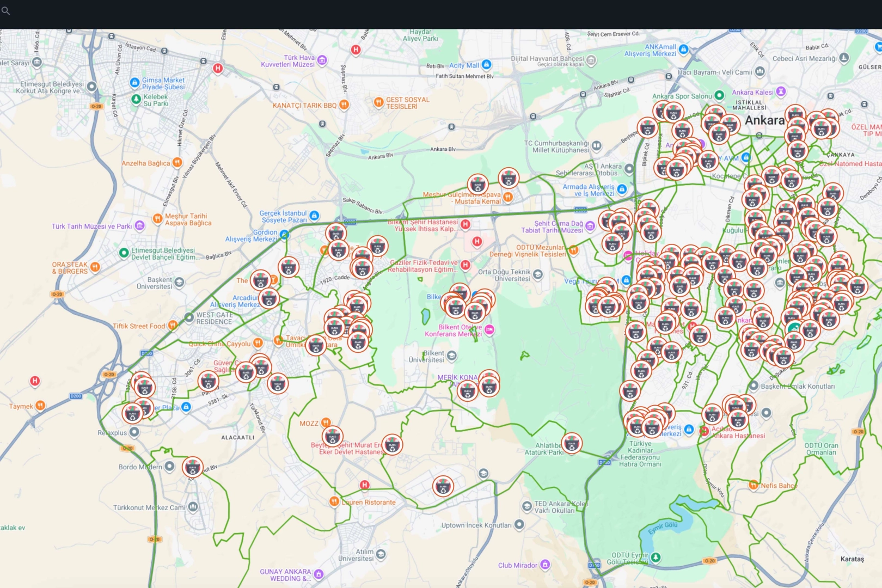882x588 pixels.
Task: Select the Tiftik Street Food pin
Action: point(173,326)
